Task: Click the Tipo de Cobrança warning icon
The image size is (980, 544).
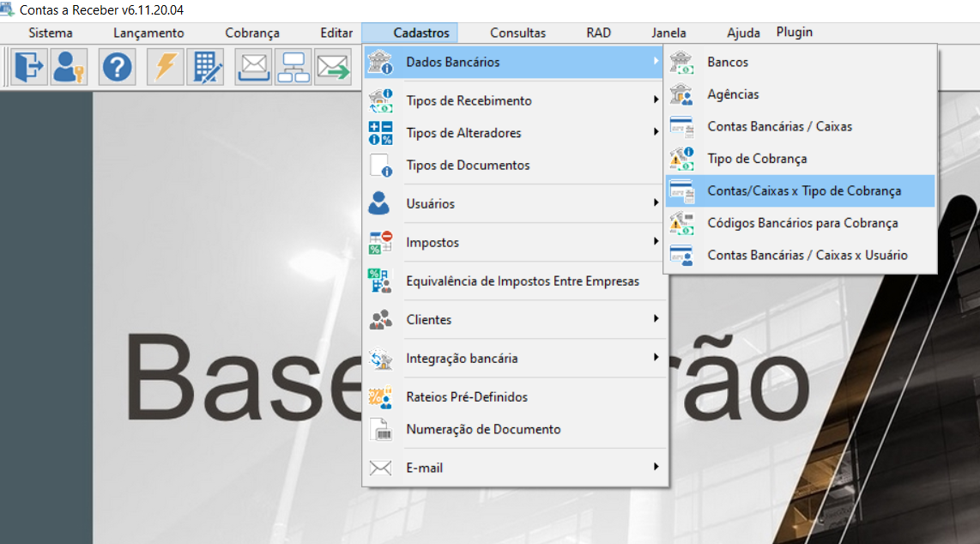Action: coord(681,159)
